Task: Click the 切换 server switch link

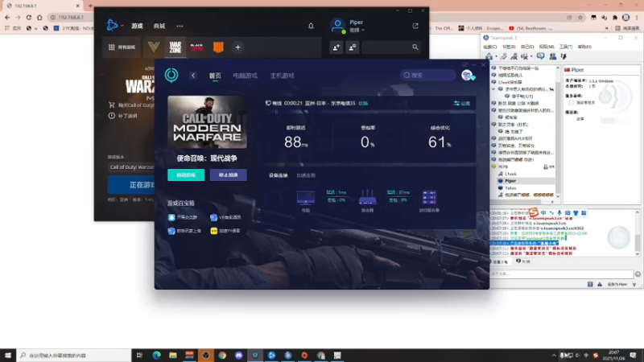Action: coord(363,104)
